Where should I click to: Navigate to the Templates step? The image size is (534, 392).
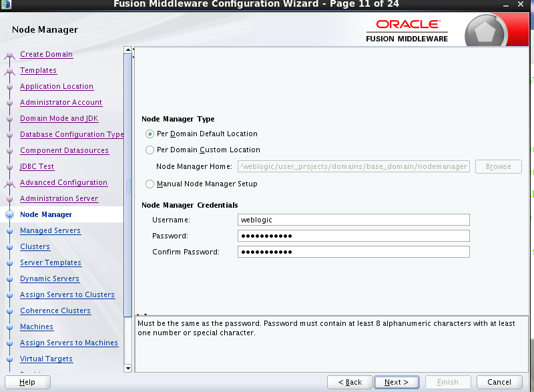[38, 70]
